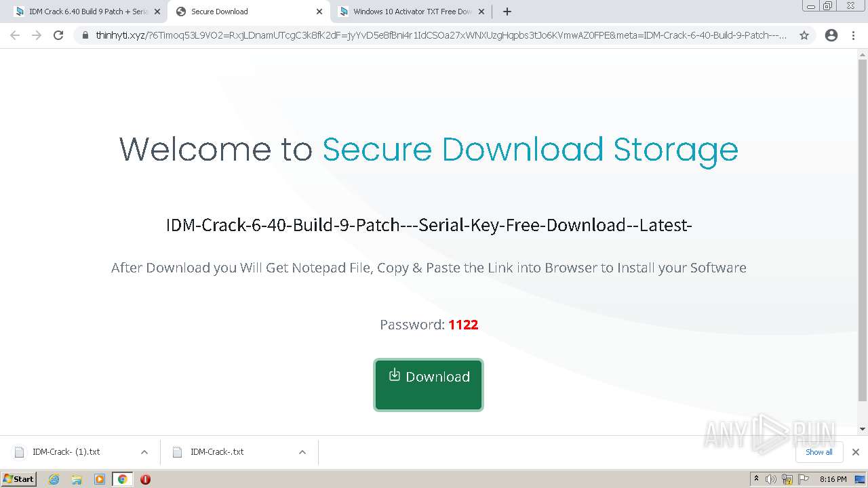Screen dimensions: 868x488
Task: Bookmark this page with star icon
Action: click(804, 35)
